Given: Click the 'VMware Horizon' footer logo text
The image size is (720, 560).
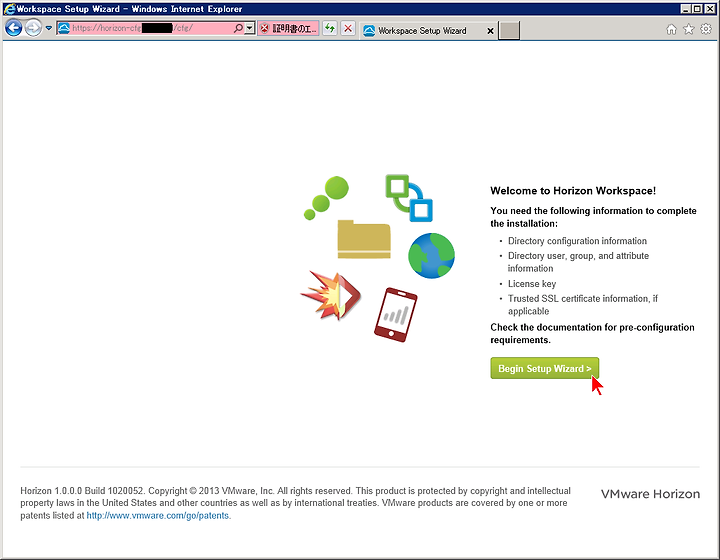Looking at the screenshot, I should 651,494.
